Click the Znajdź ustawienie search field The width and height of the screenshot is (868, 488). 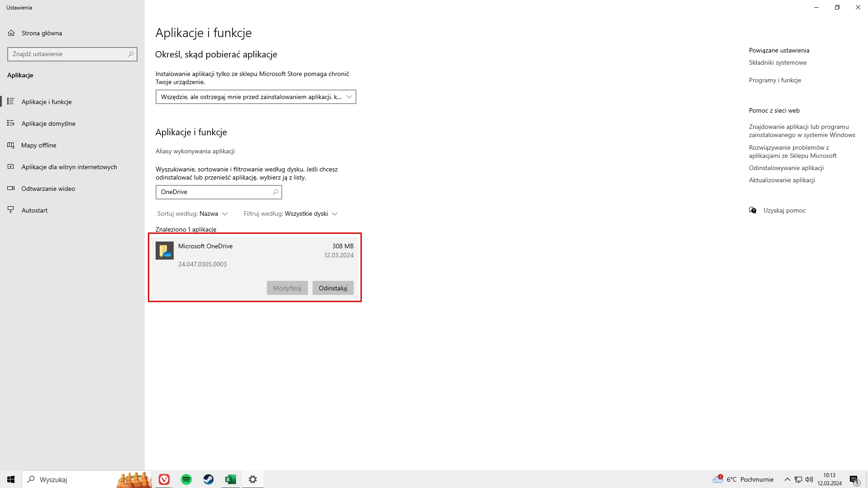[68, 54]
